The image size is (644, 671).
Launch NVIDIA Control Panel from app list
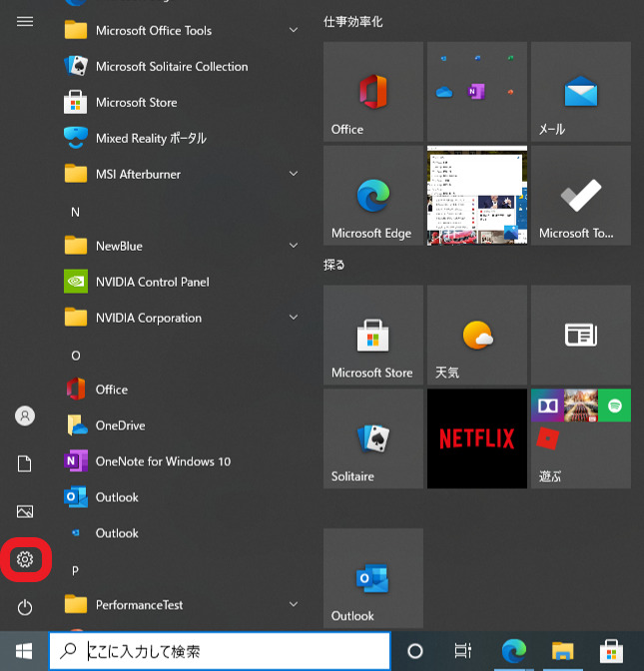152,282
